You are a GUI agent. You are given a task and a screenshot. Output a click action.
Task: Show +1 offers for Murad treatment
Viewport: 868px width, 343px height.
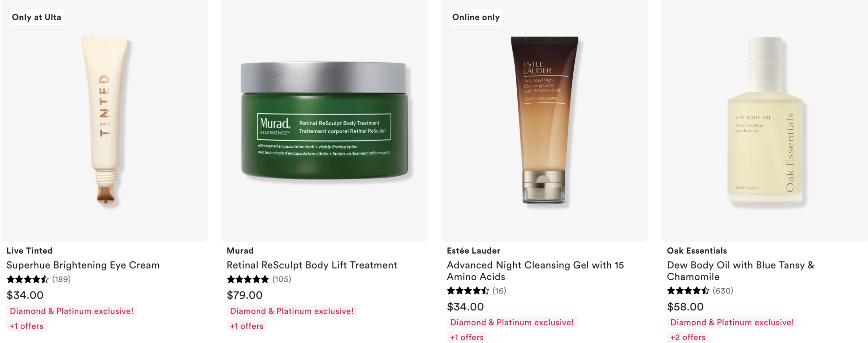tap(247, 326)
